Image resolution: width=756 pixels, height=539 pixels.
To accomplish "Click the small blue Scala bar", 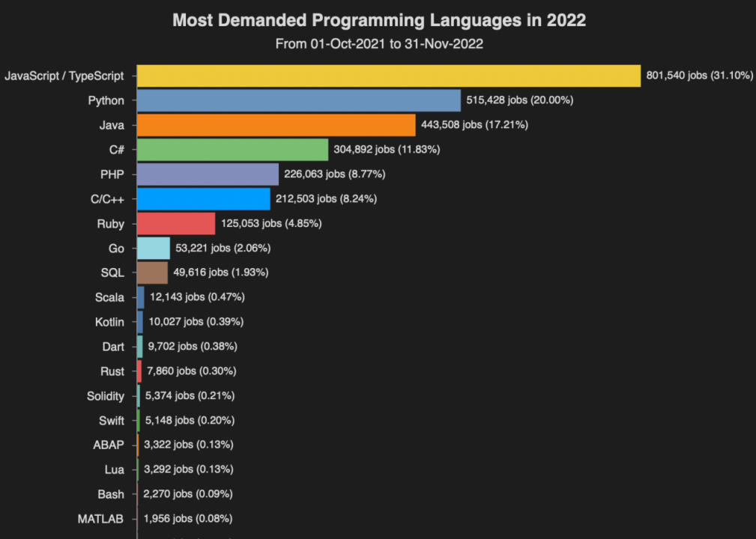I will tap(140, 297).
